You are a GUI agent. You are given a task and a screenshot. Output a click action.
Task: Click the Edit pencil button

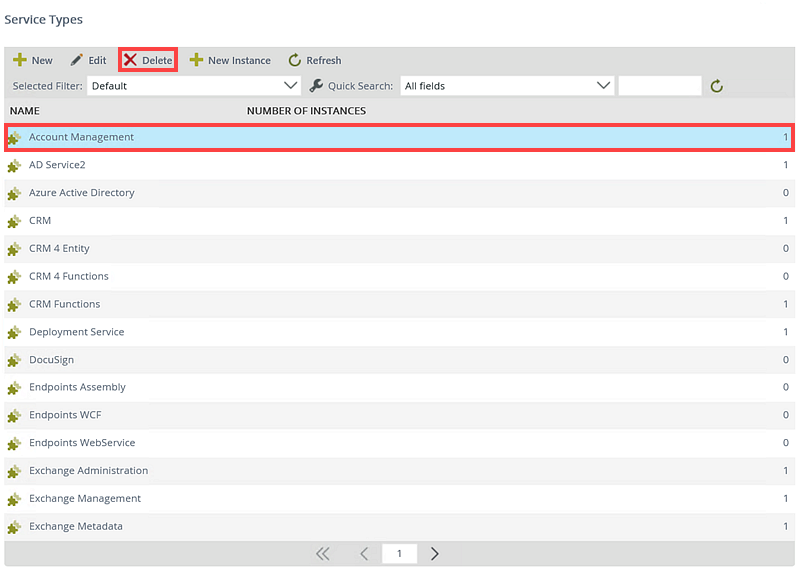[x=88, y=60]
